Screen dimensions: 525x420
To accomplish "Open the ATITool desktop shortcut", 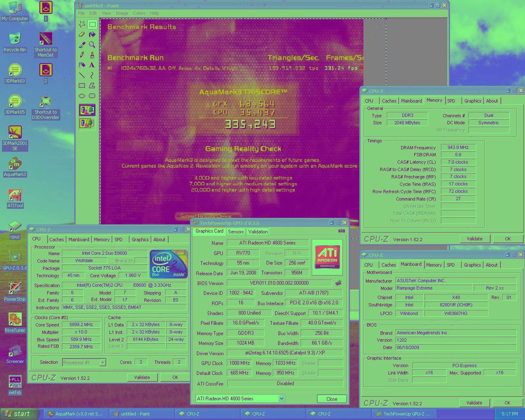I will click(15, 199).
